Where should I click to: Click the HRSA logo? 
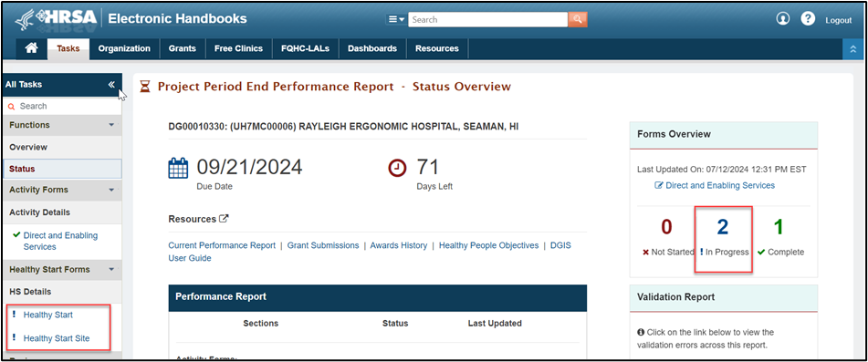[56, 19]
